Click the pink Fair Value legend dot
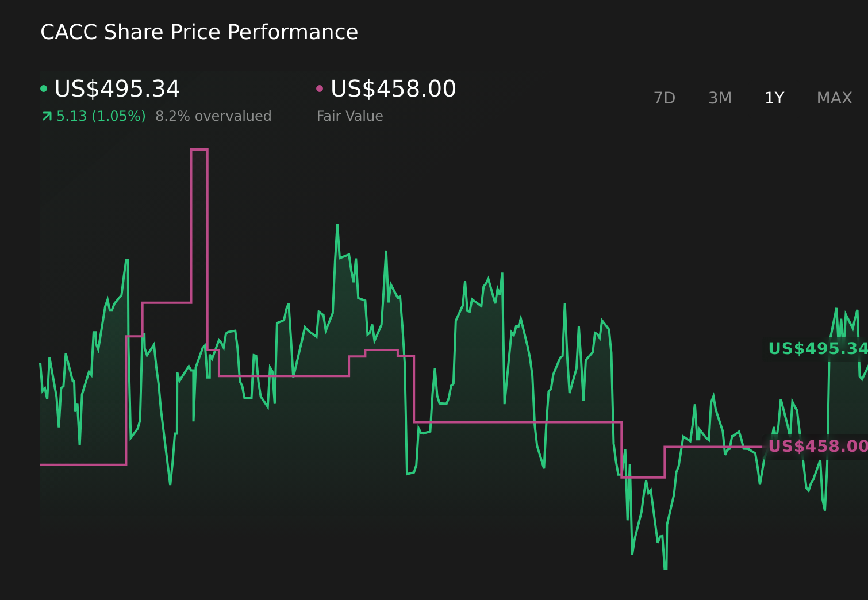This screenshot has height=600, width=868. pyautogui.click(x=321, y=88)
